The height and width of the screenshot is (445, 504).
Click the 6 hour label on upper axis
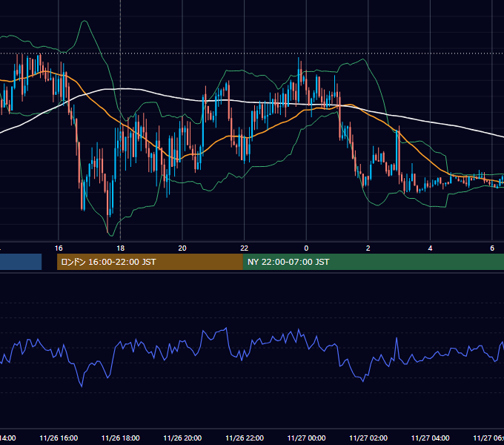tap(492, 248)
